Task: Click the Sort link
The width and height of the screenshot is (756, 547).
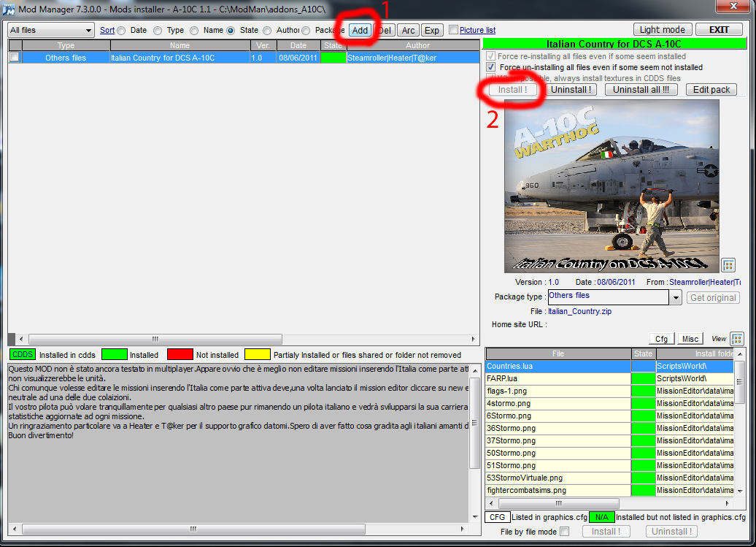Action: pos(107,30)
